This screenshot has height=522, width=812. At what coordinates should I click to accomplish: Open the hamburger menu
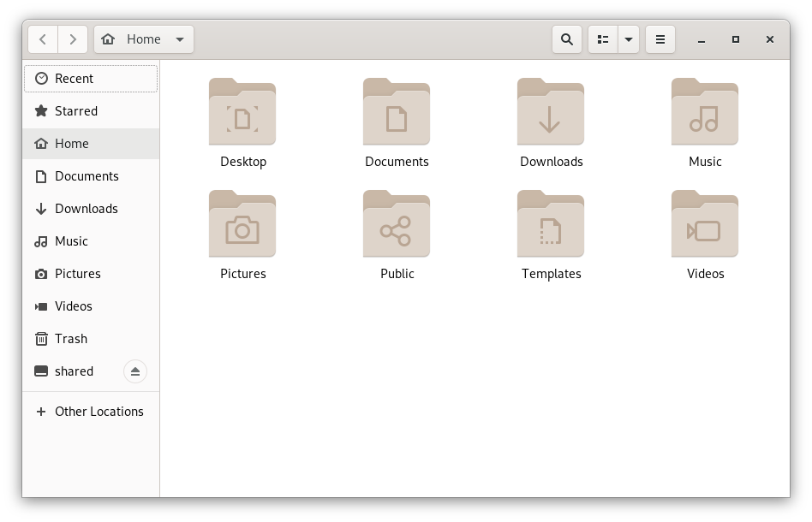click(660, 39)
